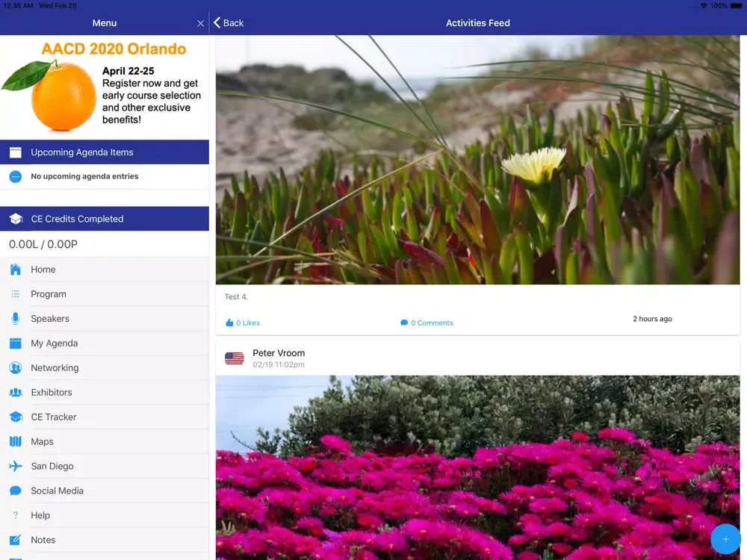Like the Test 4 post
Screen dimensions: 747x560
coord(242,323)
